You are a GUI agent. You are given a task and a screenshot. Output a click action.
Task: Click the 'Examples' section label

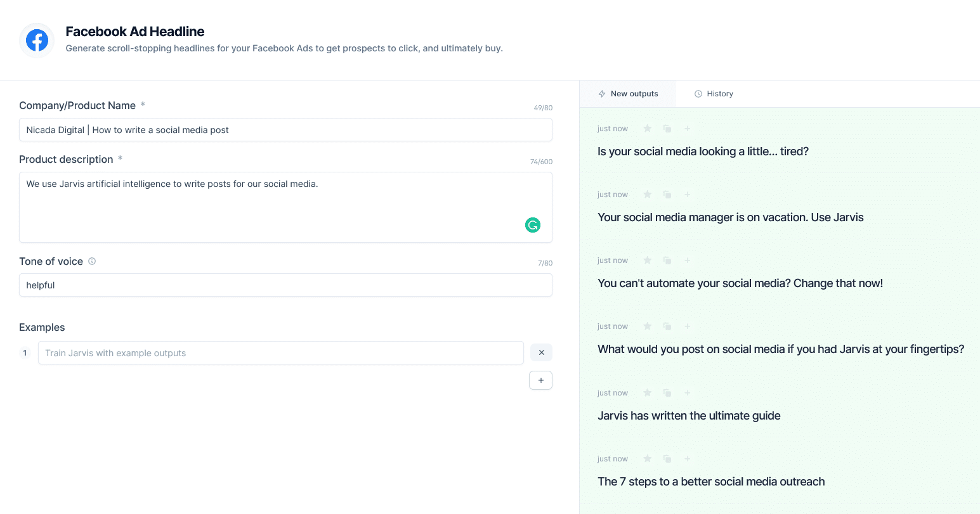(42, 328)
